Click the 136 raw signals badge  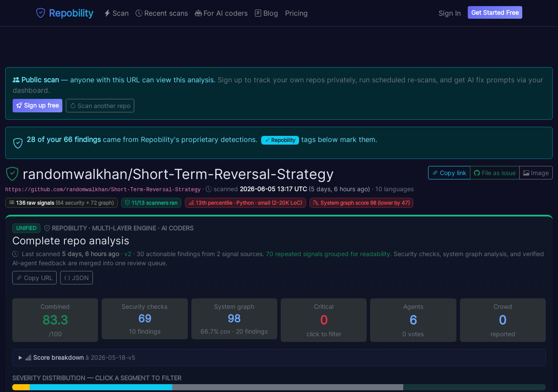(x=61, y=203)
